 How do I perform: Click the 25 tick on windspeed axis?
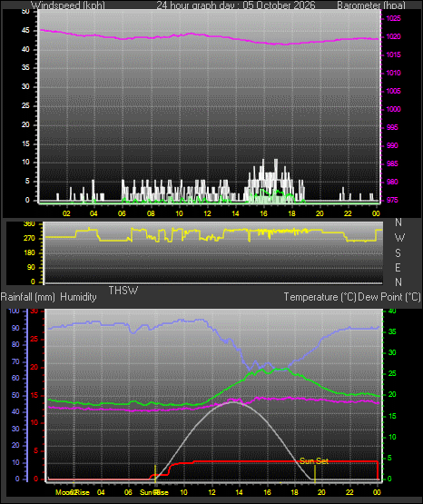click(x=25, y=105)
